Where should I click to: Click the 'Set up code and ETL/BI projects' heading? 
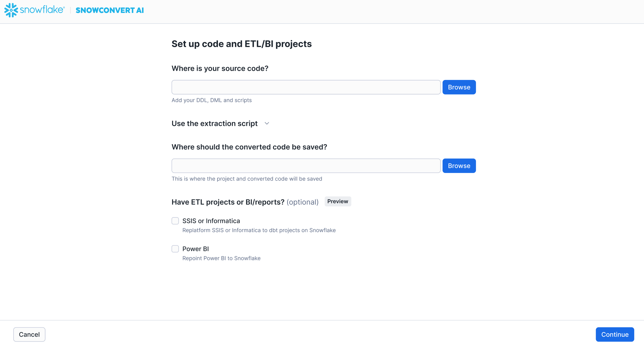pos(241,44)
